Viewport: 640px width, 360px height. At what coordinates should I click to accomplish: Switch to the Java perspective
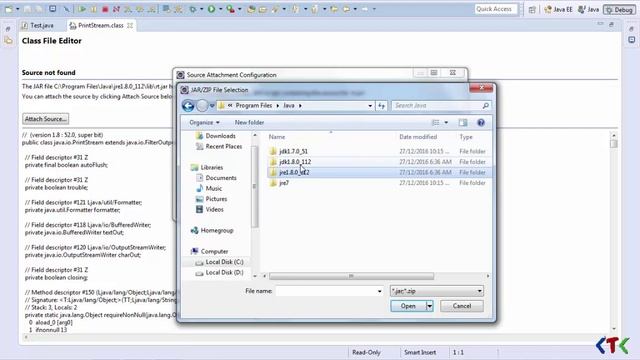click(x=588, y=9)
